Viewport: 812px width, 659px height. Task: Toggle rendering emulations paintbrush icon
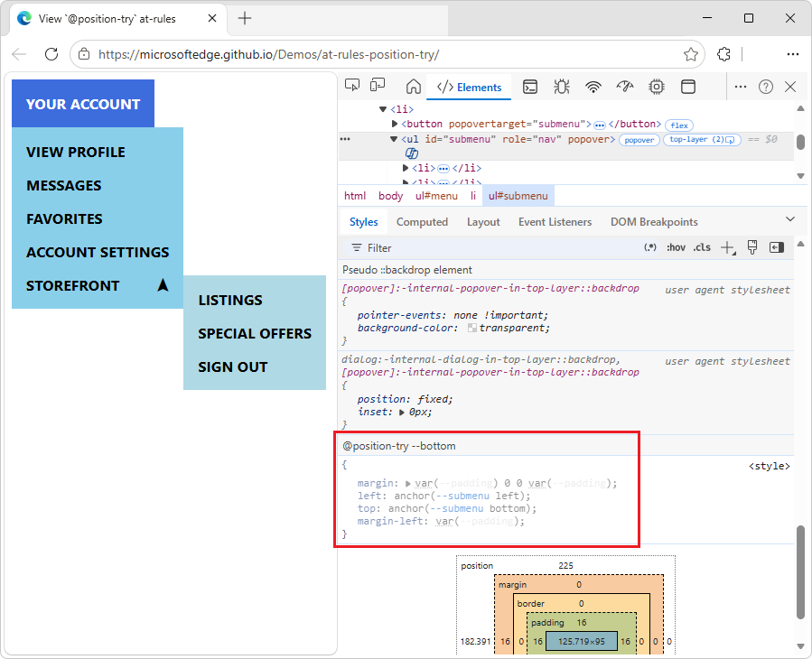click(x=752, y=247)
